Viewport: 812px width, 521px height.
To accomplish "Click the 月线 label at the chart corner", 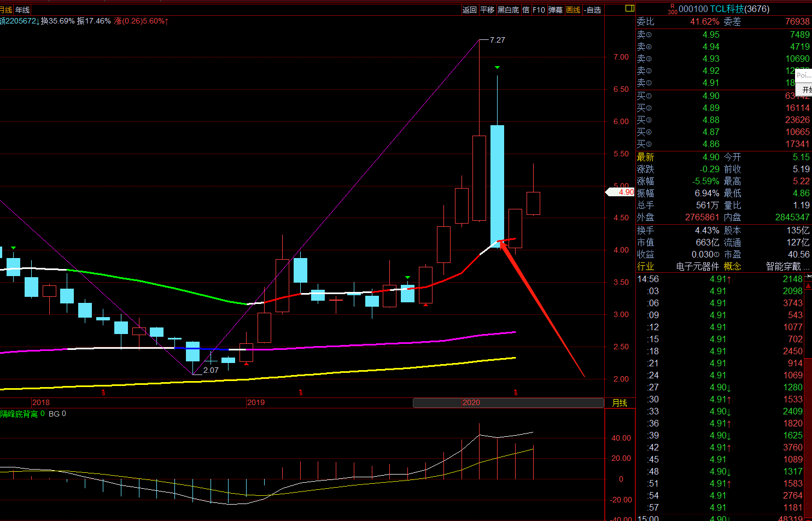I will pyautogui.click(x=620, y=403).
